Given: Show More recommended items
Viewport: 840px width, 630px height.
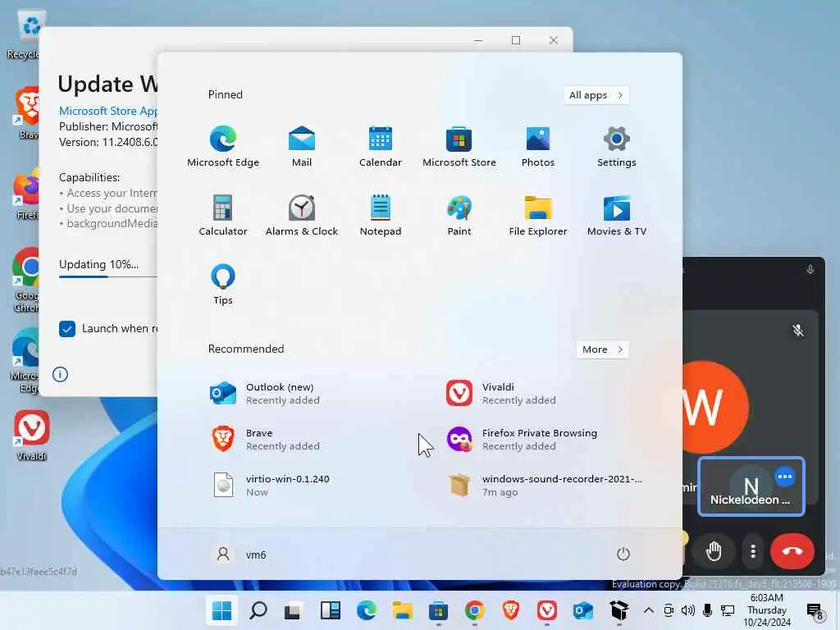Looking at the screenshot, I should 602,349.
